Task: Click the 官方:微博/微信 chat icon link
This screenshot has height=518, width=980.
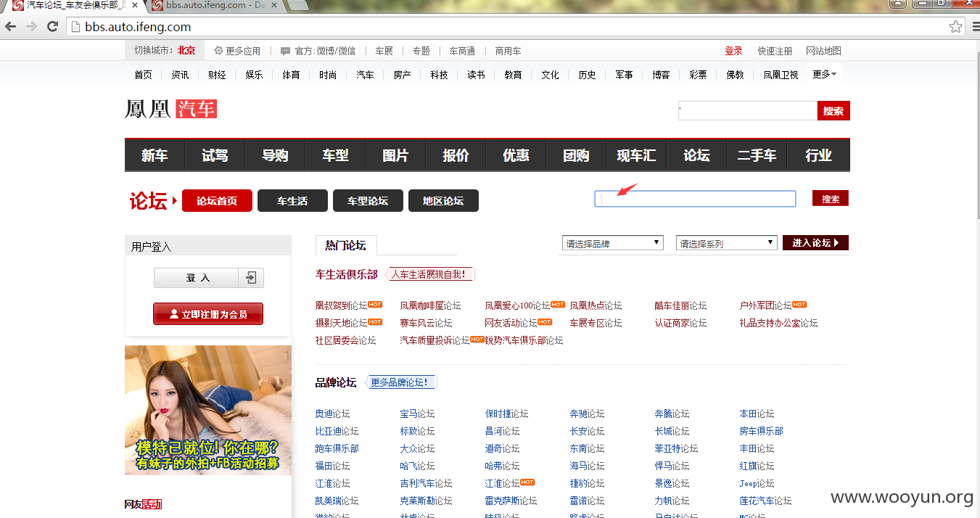Action: (318, 51)
